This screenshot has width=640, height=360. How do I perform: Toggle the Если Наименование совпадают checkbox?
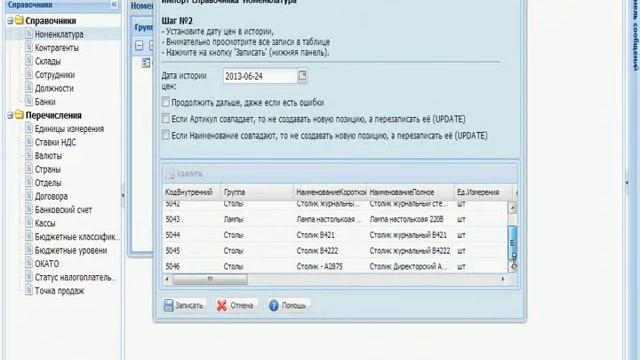click(x=165, y=135)
